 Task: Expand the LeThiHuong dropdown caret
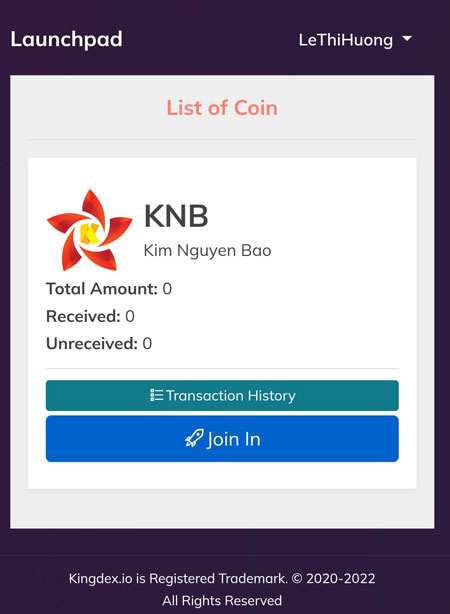click(407, 39)
